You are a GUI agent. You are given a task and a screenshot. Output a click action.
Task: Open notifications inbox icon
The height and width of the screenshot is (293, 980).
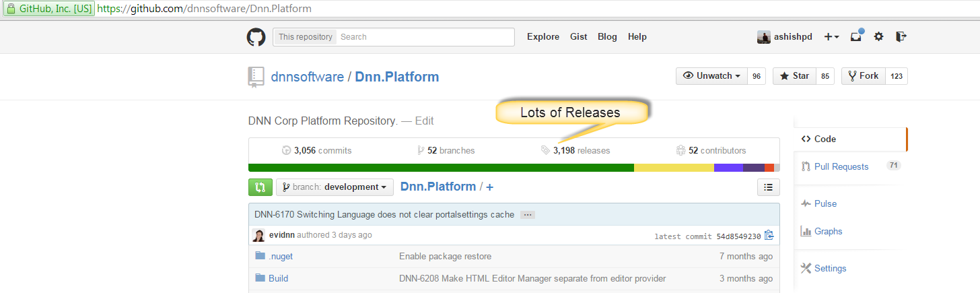[856, 36]
